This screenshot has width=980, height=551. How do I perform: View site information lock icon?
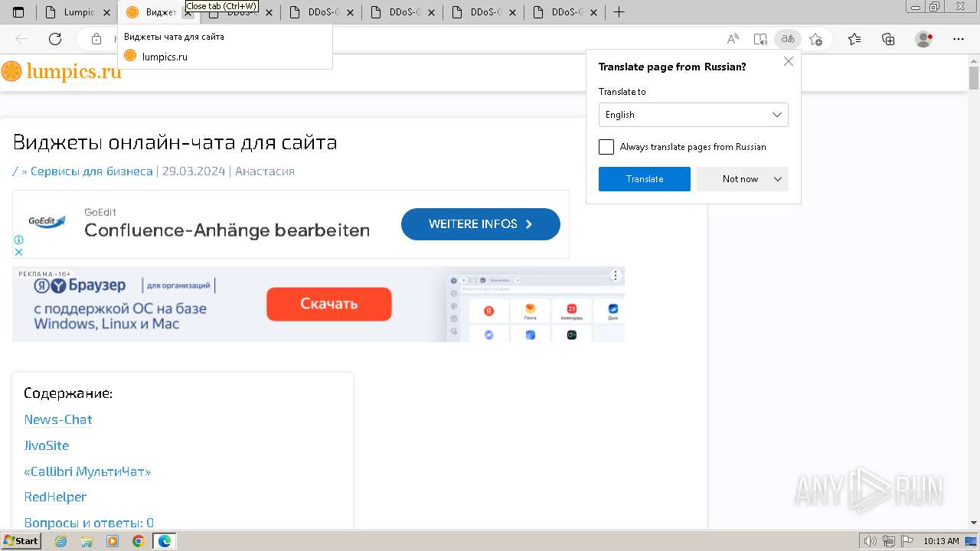(x=96, y=39)
